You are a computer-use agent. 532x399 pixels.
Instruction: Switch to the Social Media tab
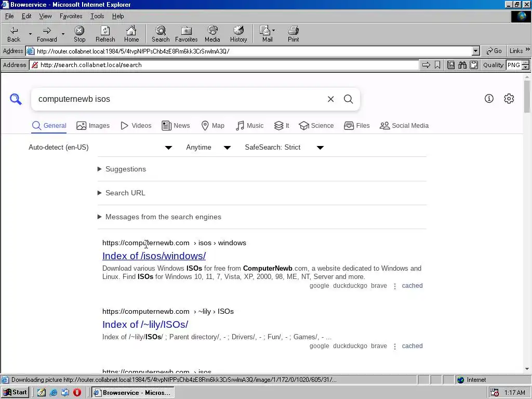[404, 126]
